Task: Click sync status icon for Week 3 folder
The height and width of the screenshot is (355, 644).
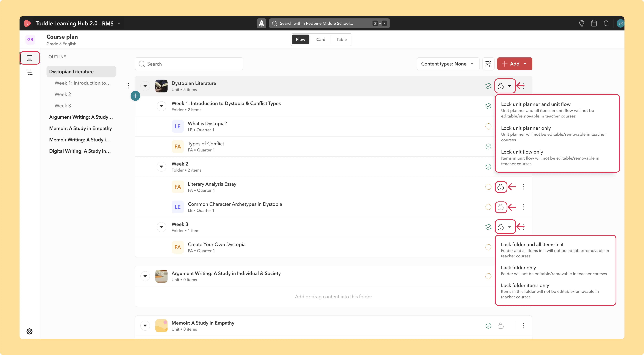Action: click(x=488, y=227)
